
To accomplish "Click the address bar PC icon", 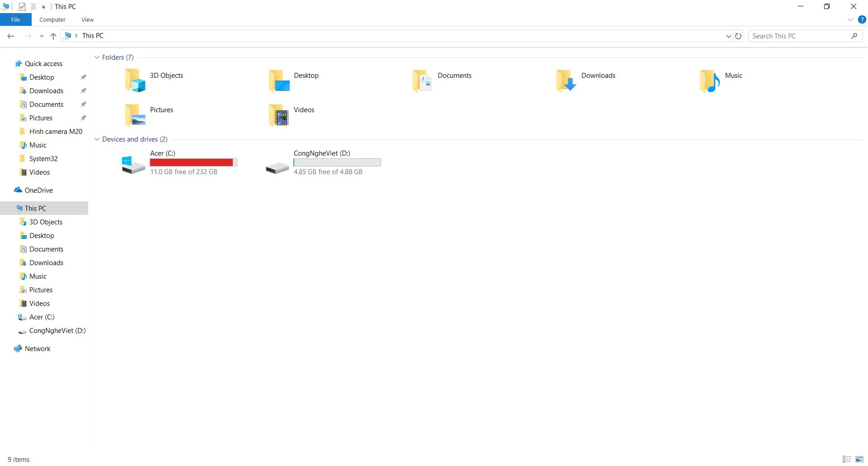I will click(67, 35).
